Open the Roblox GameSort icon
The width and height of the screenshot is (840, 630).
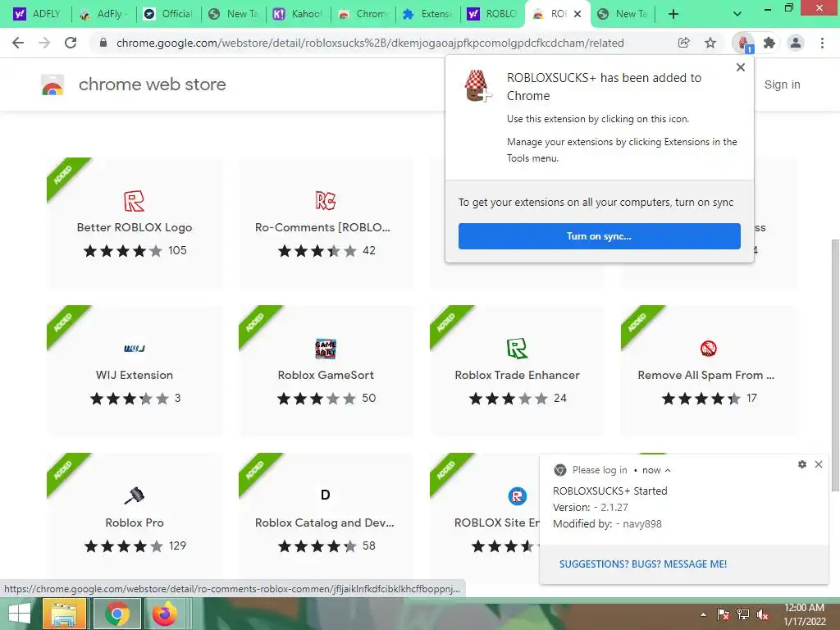325,348
